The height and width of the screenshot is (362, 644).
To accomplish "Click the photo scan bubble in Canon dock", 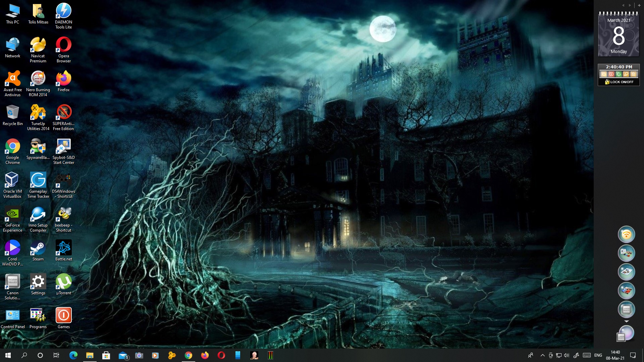I will 626,253.
